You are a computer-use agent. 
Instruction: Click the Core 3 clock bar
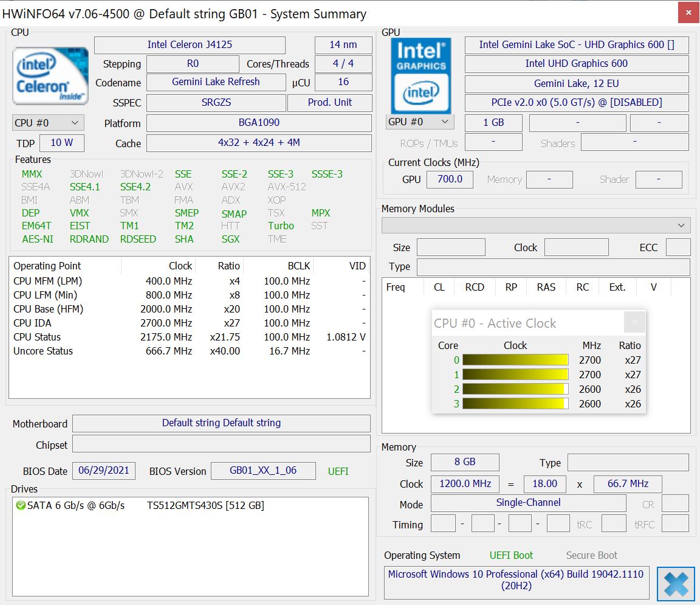(515, 404)
